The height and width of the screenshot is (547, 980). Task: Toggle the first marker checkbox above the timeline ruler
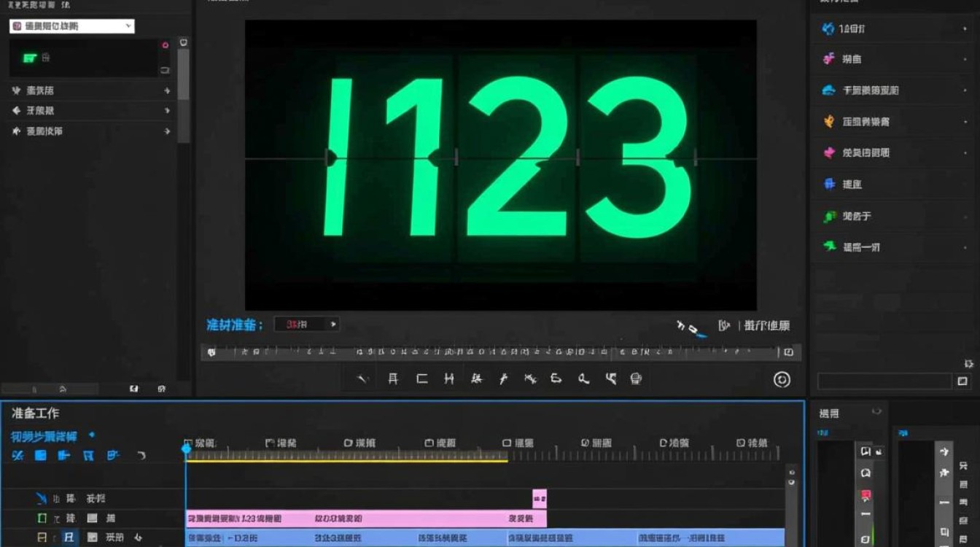coord(188,443)
